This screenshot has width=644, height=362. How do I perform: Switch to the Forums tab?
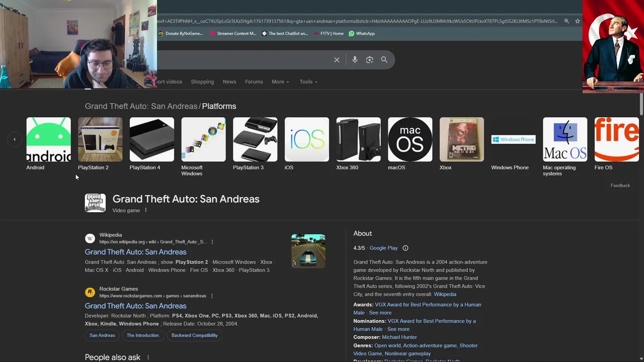click(254, 81)
